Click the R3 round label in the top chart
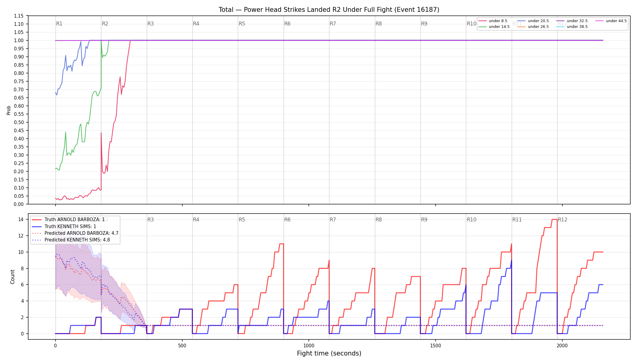Screen dimensions: 637x364 pos(150,24)
